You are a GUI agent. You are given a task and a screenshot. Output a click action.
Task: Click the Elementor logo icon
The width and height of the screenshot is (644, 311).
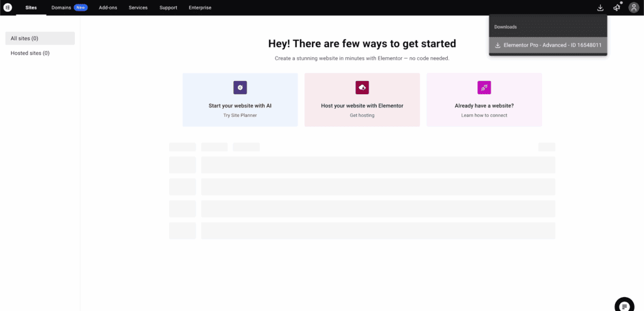pos(8,8)
